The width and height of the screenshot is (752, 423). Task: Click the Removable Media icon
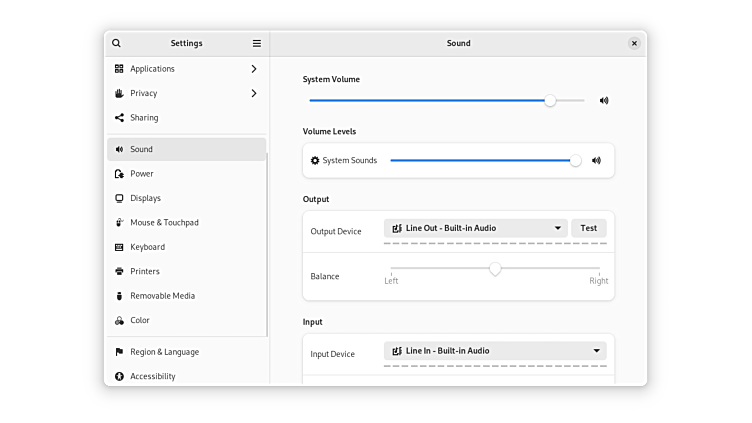click(120, 296)
